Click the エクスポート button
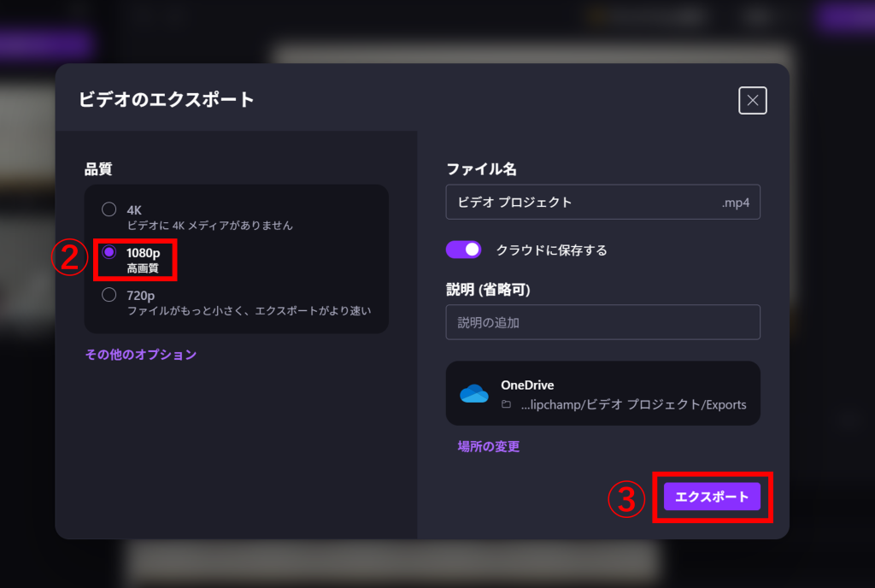 712,497
